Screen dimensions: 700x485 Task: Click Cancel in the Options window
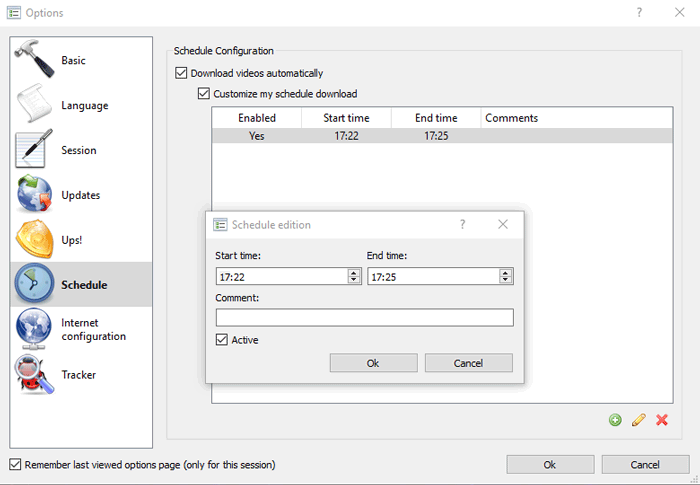tap(645, 464)
